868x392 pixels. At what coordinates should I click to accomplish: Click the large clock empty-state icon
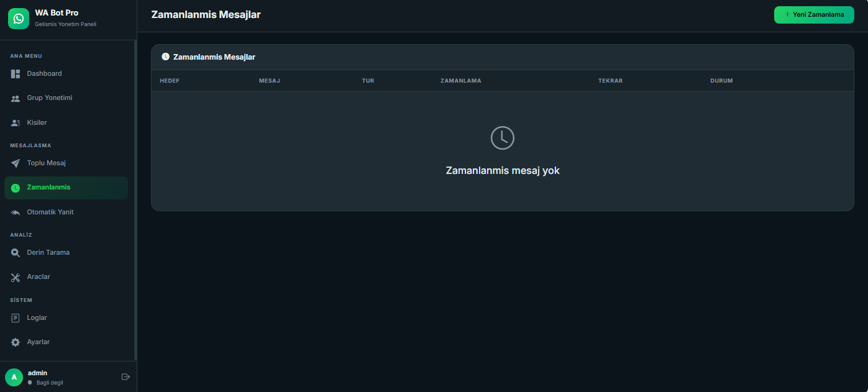point(502,138)
